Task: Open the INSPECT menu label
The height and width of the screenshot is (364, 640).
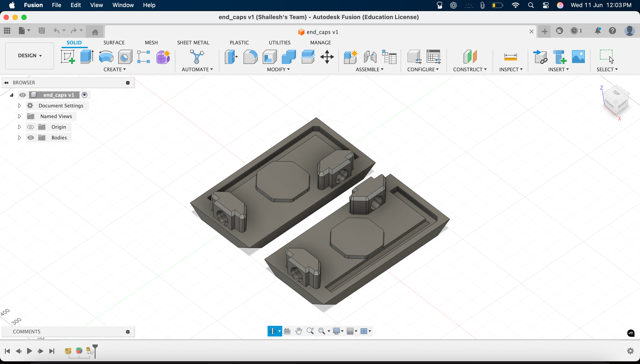Action: 511,69
